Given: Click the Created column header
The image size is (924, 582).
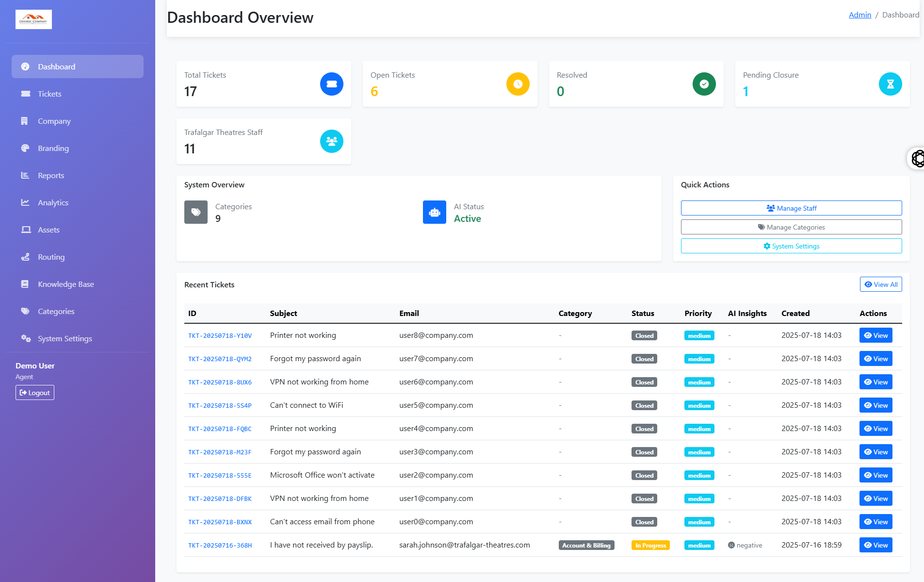Looking at the screenshot, I should click(x=795, y=313).
